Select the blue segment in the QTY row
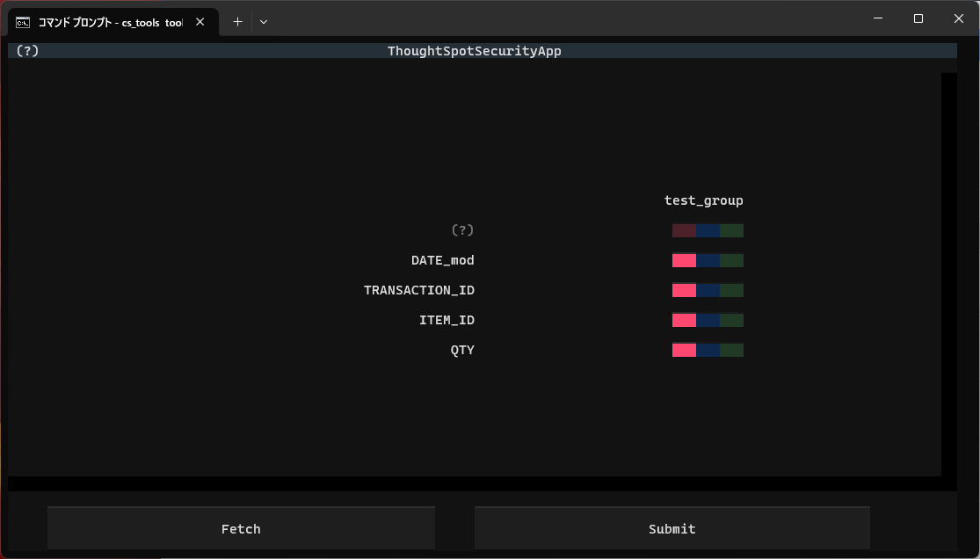980x559 pixels. (708, 351)
